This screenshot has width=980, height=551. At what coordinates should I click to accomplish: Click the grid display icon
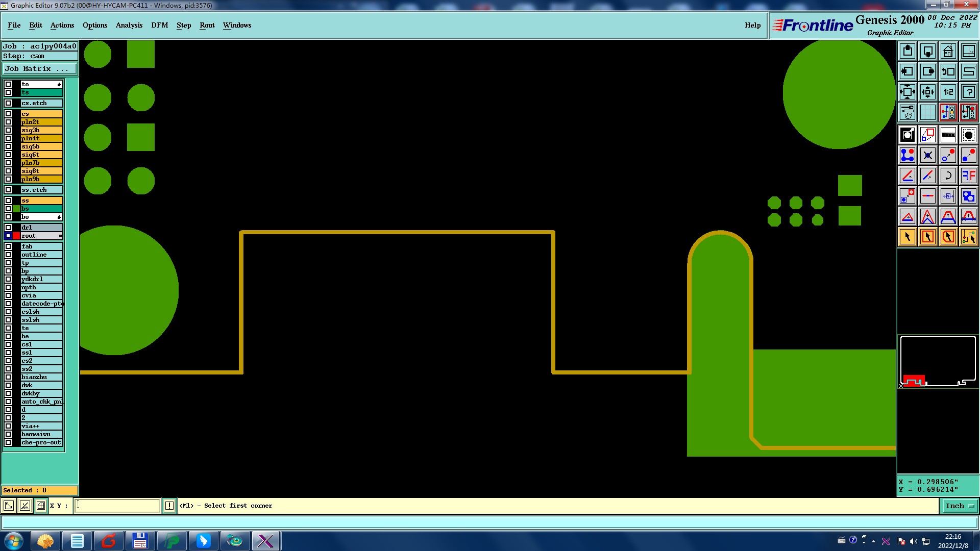927,112
